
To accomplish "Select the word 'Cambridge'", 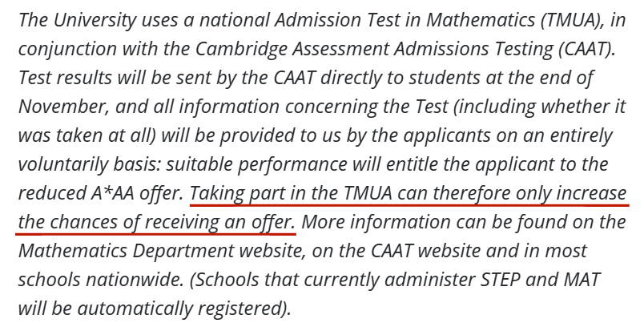I will click(241, 50).
